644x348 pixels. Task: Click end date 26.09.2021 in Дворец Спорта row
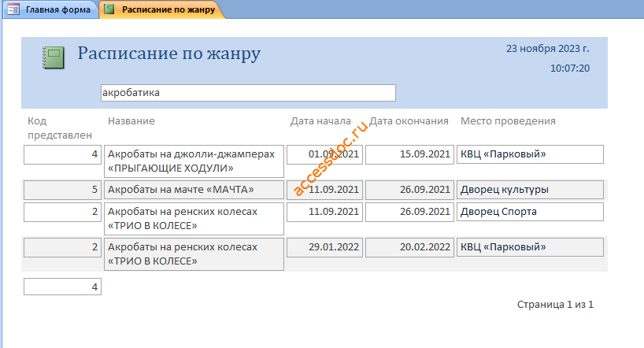409,212
